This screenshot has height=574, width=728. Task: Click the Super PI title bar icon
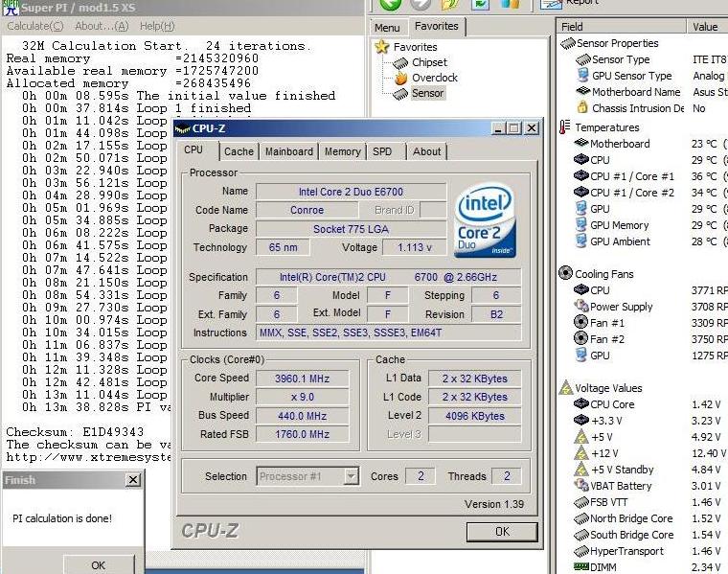click(x=11, y=8)
